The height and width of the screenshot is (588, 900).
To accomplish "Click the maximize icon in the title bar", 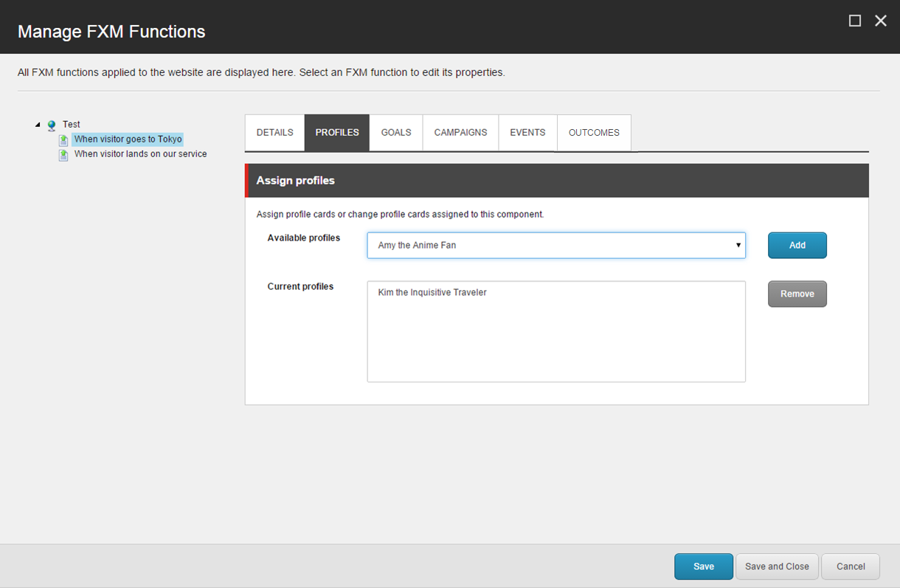I will pos(855,21).
